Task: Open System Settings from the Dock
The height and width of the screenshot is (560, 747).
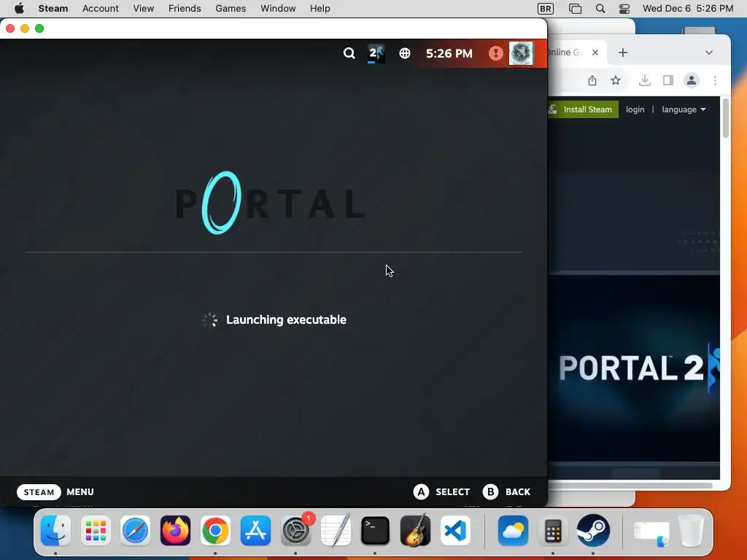Action: [x=295, y=531]
